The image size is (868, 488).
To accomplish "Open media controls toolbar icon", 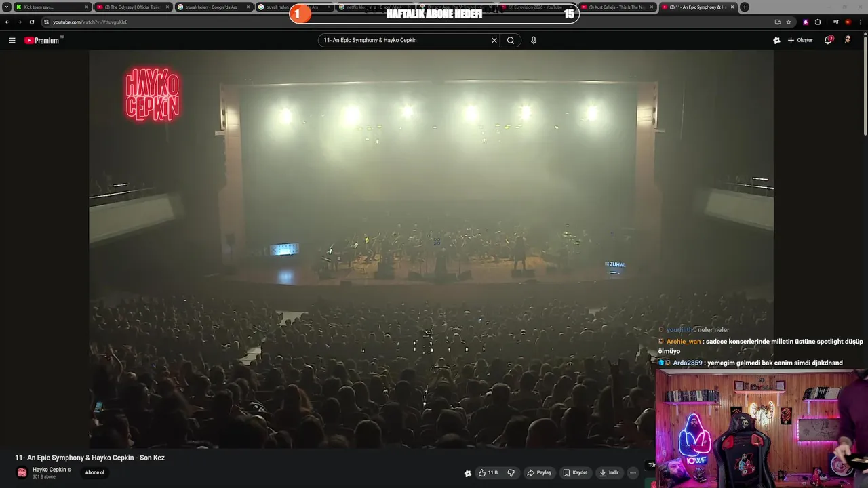I will [x=836, y=22].
